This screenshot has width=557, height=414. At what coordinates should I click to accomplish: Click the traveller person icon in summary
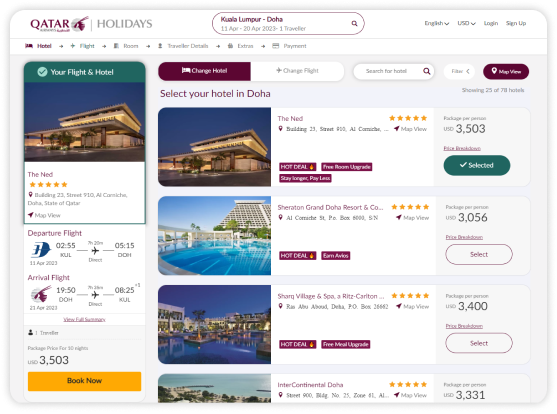pyautogui.click(x=31, y=333)
